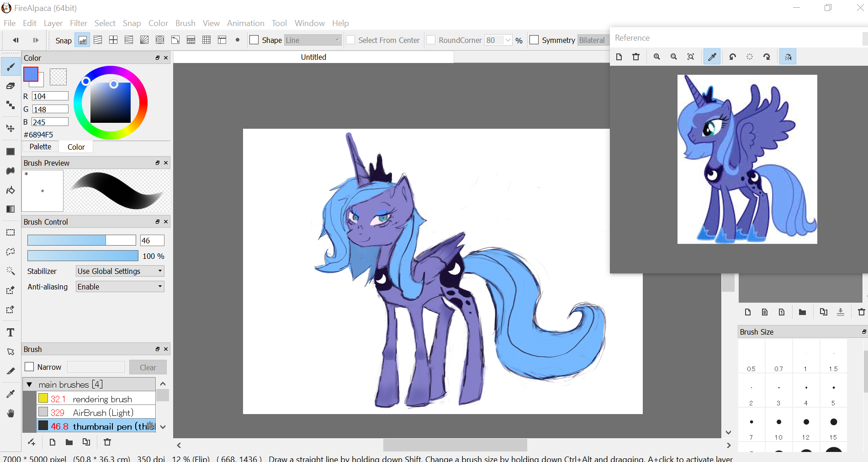Toggle the Shape checkbox
Screen dimensions: 868x462
point(254,40)
